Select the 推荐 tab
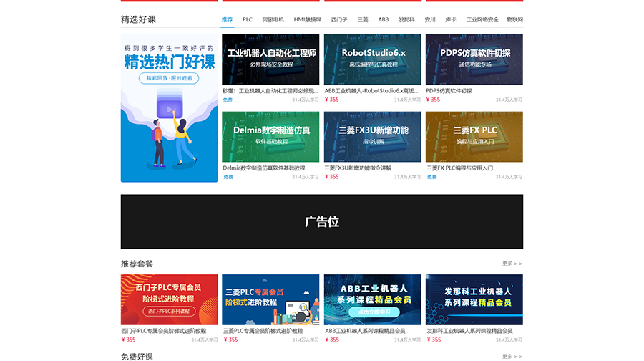This screenshot has height=361, width=644. click(227, 20)
